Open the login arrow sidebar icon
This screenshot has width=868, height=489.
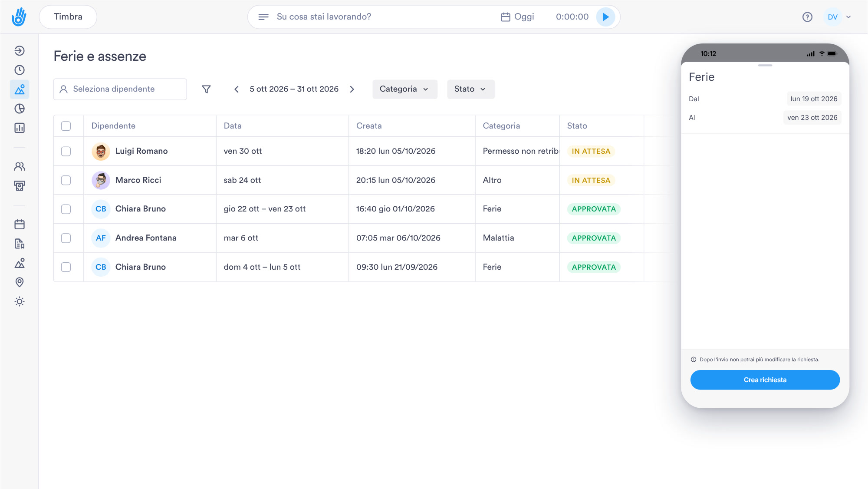pos(20,51)
